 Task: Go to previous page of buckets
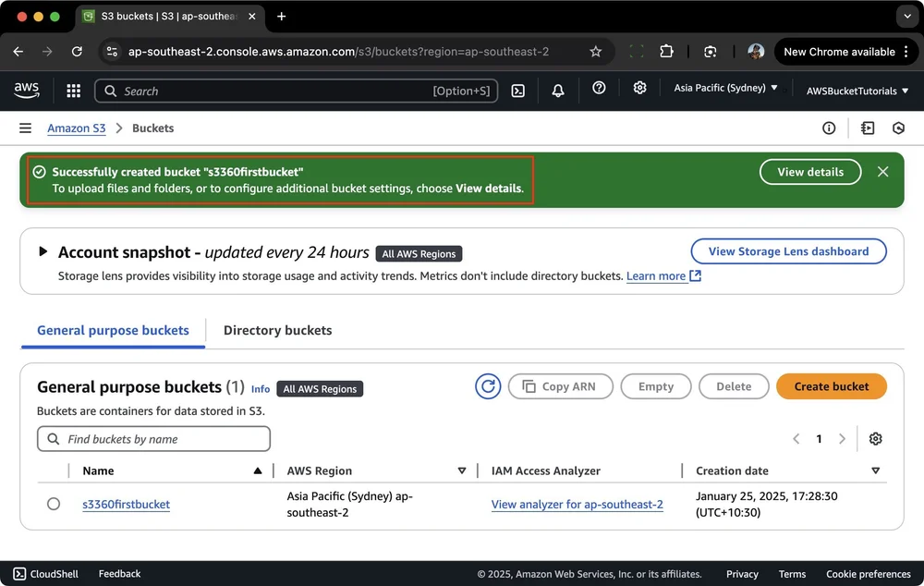796,439
